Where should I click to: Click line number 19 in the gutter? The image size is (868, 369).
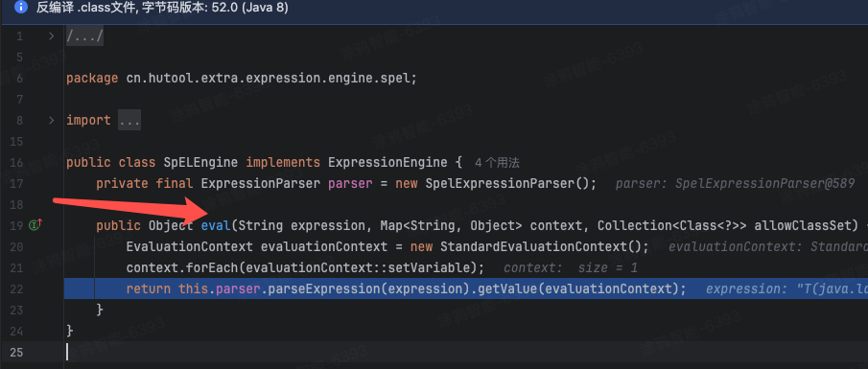pos(16,225)
